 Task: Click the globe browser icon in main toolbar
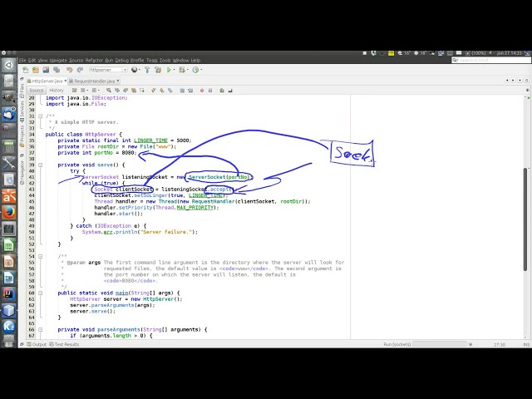(135, 70)
